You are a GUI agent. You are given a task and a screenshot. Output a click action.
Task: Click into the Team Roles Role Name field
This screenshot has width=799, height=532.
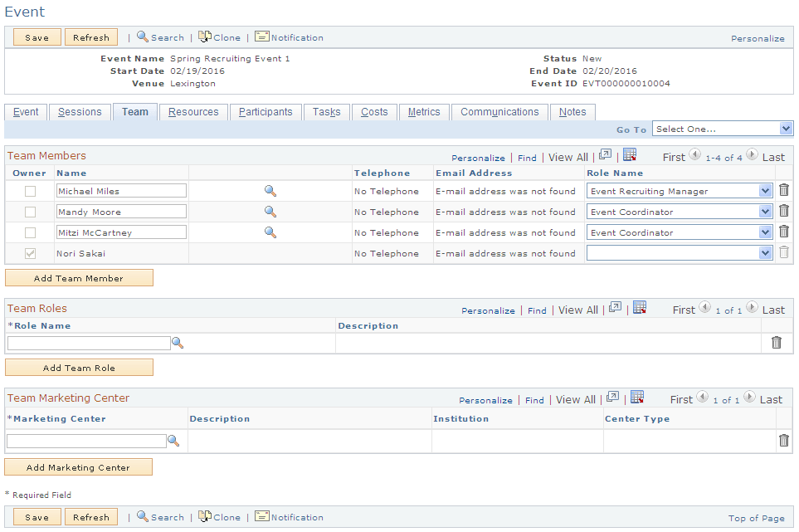(89, 343)
